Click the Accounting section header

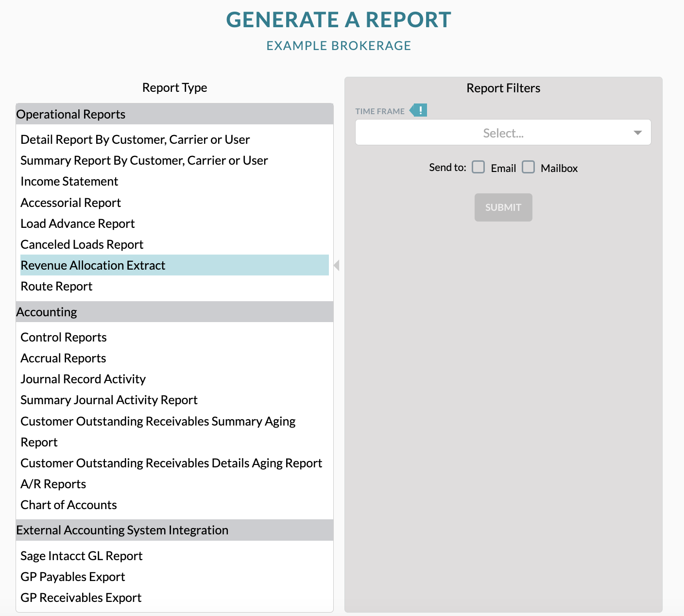[x=174, y=312]
